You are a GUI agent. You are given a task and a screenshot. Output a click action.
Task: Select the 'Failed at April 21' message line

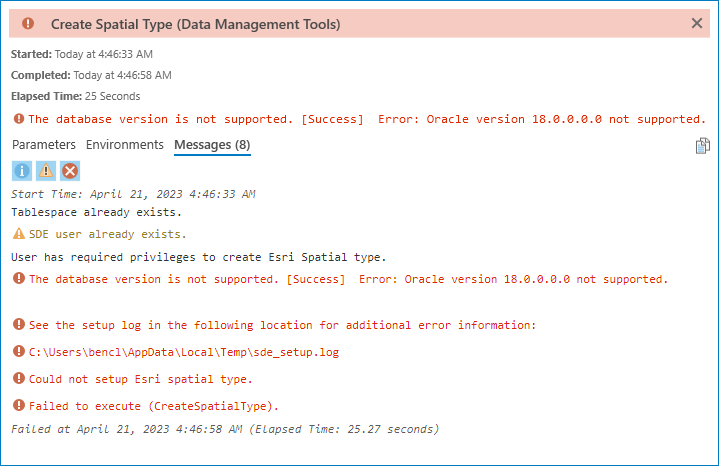(x=225, y=429)
